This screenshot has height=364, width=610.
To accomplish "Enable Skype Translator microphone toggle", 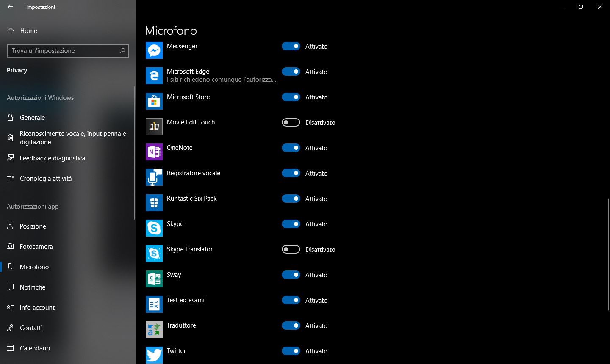I will tap(291, 249).
